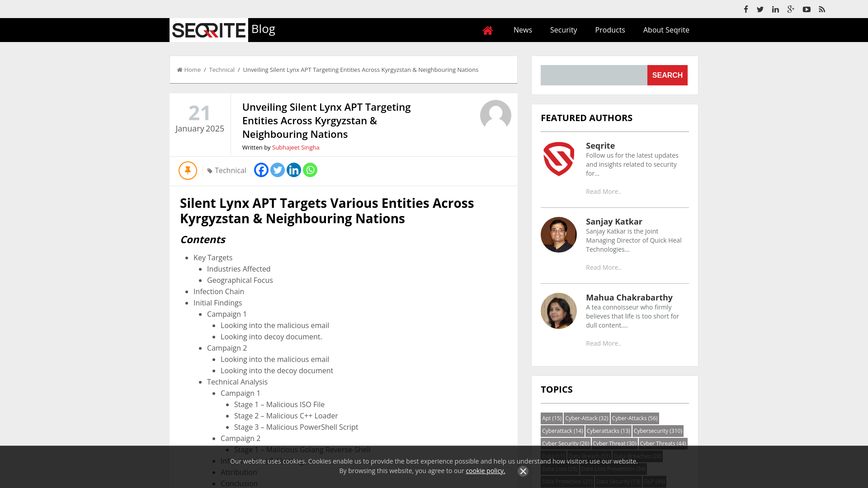Click the Twitter share icon

point(277,170)
